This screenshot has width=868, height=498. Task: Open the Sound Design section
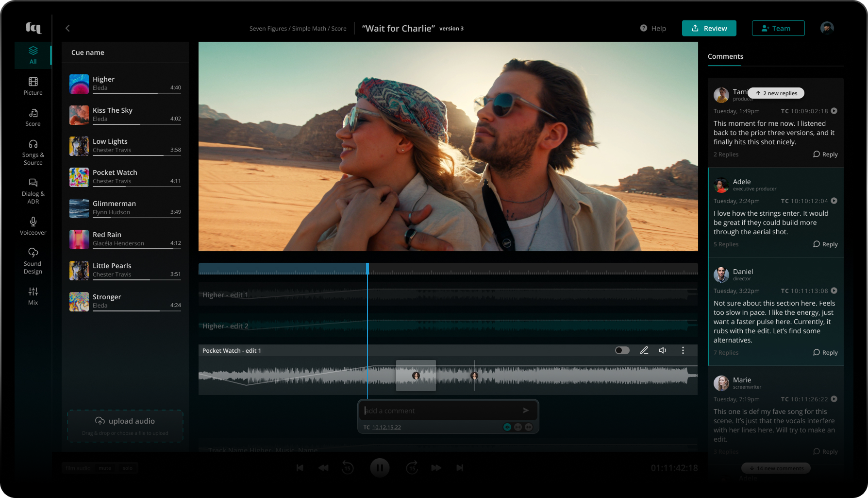pos(33,261)
